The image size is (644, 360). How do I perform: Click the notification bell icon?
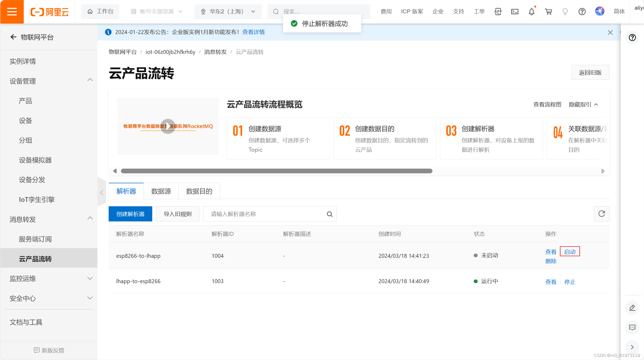click(531, 12)
